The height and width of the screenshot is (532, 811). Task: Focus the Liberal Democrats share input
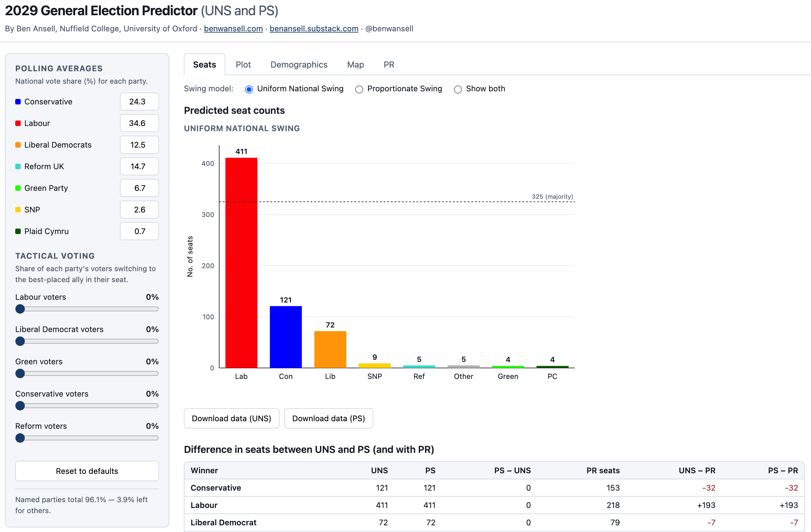click(x=139, y=145)
